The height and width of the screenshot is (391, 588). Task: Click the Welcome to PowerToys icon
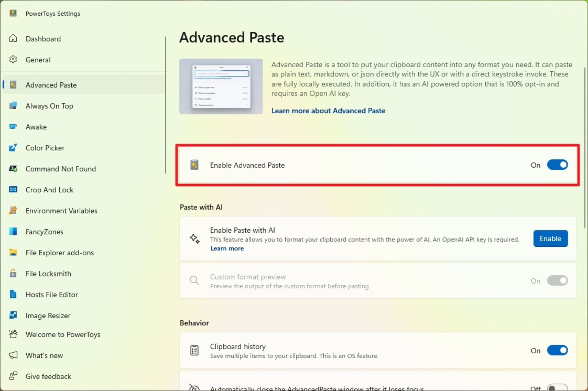coord(13,334)
